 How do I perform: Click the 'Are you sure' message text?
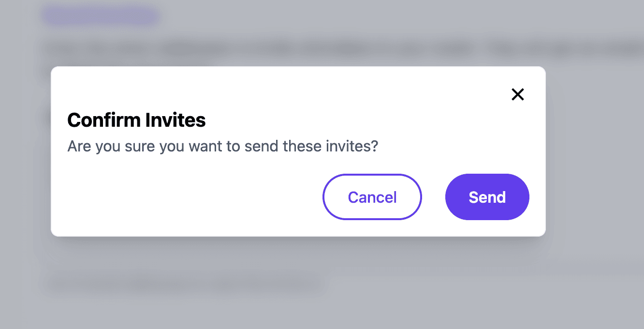pyautogui.click(x=222, y=146)
